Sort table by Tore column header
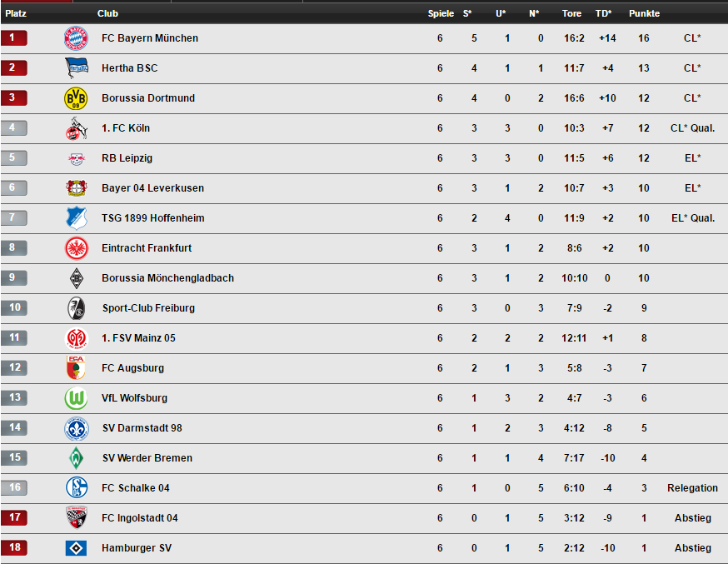 pyautogui.click(x=571, y=13)
